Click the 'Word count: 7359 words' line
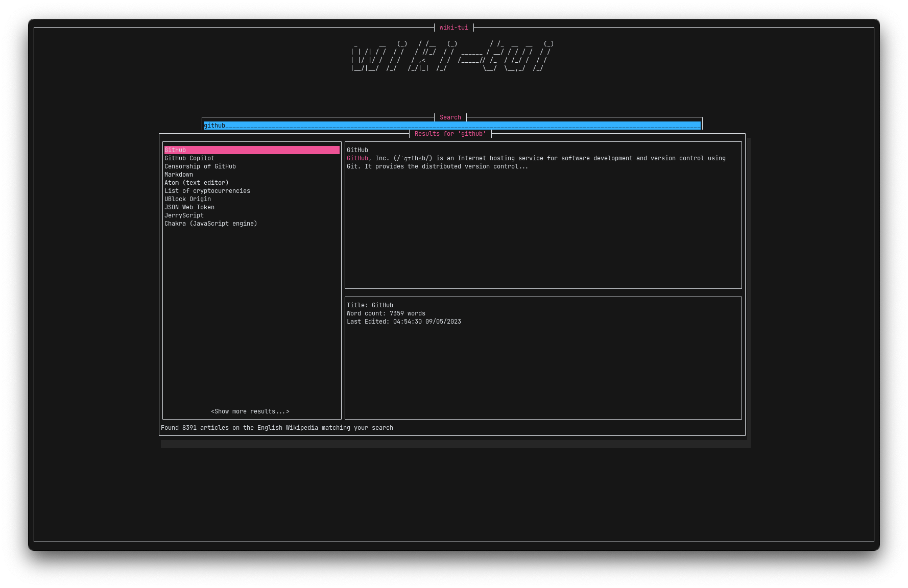Screen dimensions: 908x588 coord(386,313)
